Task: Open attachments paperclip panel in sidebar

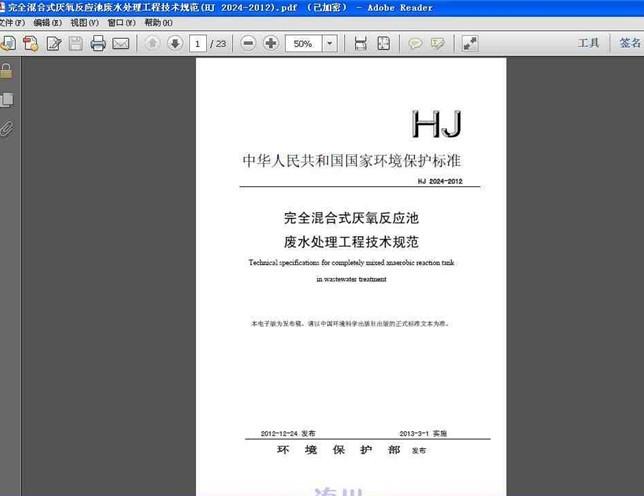Action: pos(7,129)
